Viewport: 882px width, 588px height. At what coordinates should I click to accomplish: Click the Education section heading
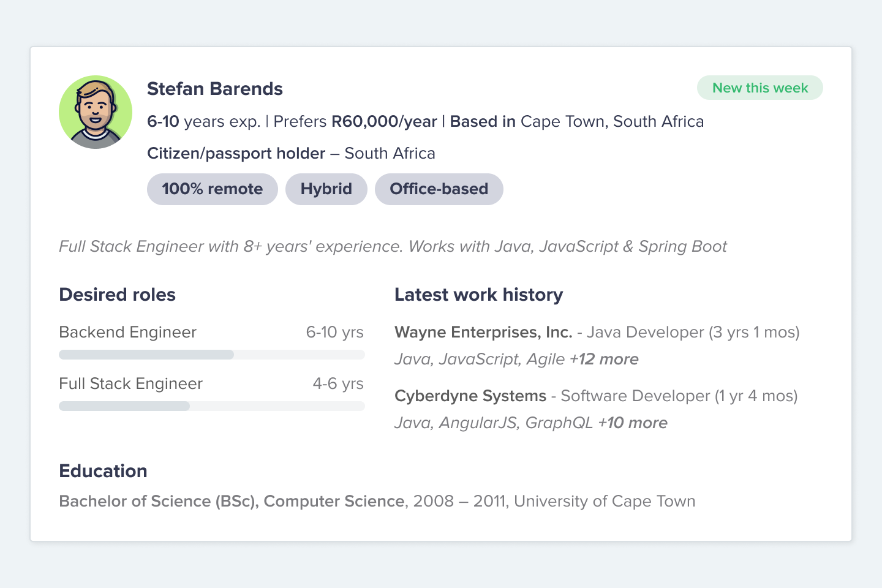[x=103, y=471]
